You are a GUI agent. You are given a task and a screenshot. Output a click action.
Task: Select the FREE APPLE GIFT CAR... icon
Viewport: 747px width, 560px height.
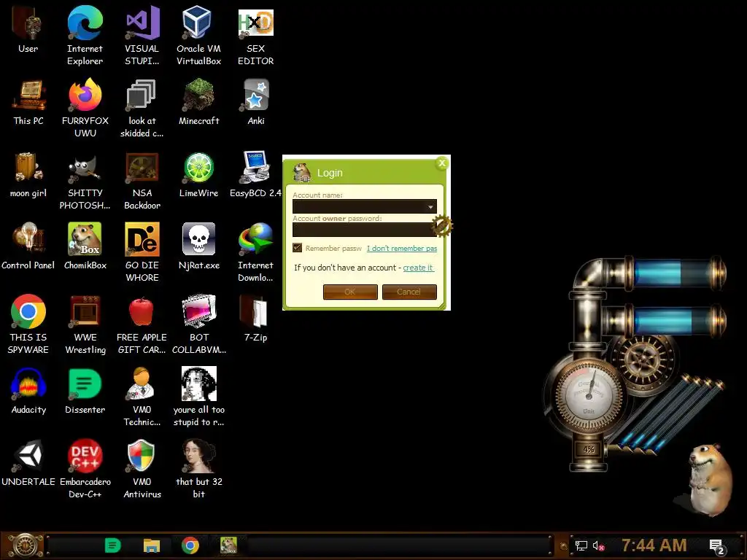pos(142,324)
